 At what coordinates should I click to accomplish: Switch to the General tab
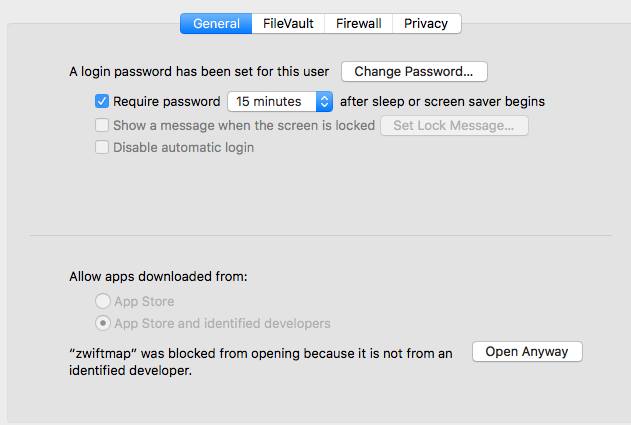pos(216,23)
